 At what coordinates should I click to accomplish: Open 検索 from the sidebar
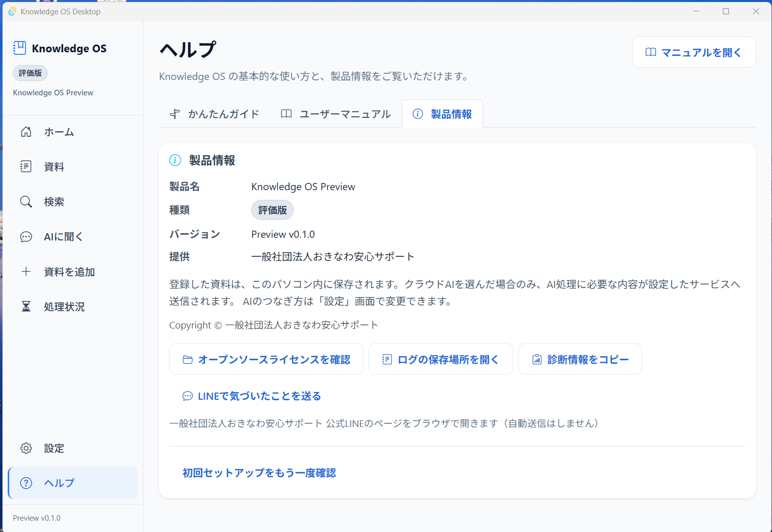click(73, 201)
